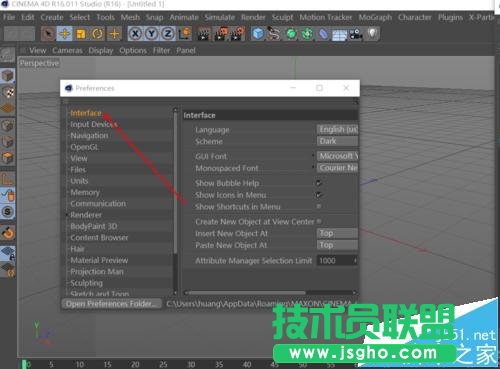Click the Render View clapperboard icon
The height and width of the screenshot is (369, 500).
[204, 34]
